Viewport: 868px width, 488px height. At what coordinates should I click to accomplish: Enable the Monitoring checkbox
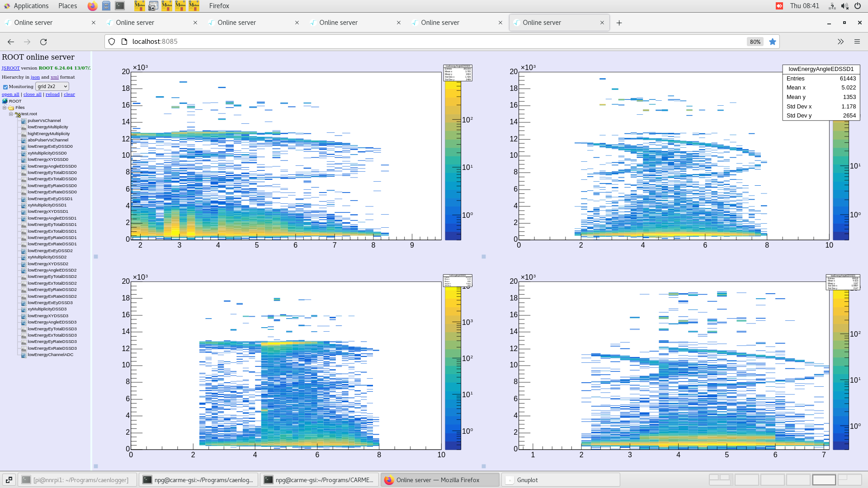coord(5,86)
